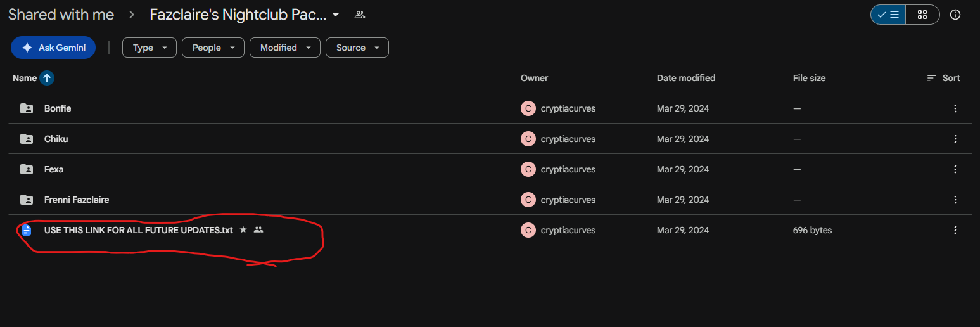Select the Frenni Fazclaire folder icon
980x327 pixels.
pos(27,200)
